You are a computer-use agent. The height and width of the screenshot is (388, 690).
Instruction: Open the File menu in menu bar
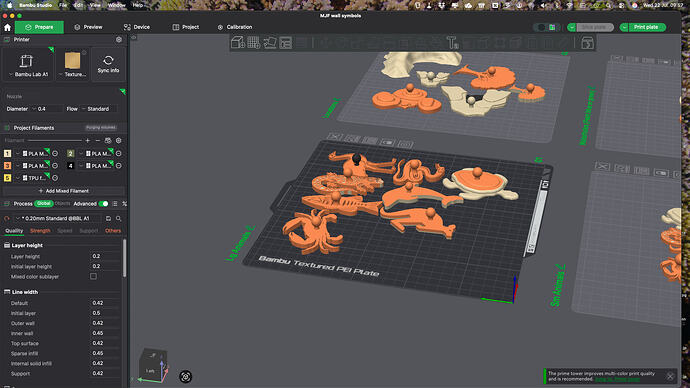point(63,5)
